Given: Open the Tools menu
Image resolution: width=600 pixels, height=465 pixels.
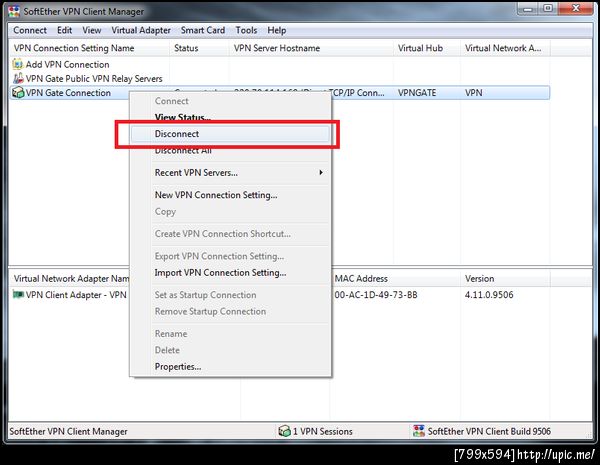Looking at the screenshot, I should (x=246, y=30).
